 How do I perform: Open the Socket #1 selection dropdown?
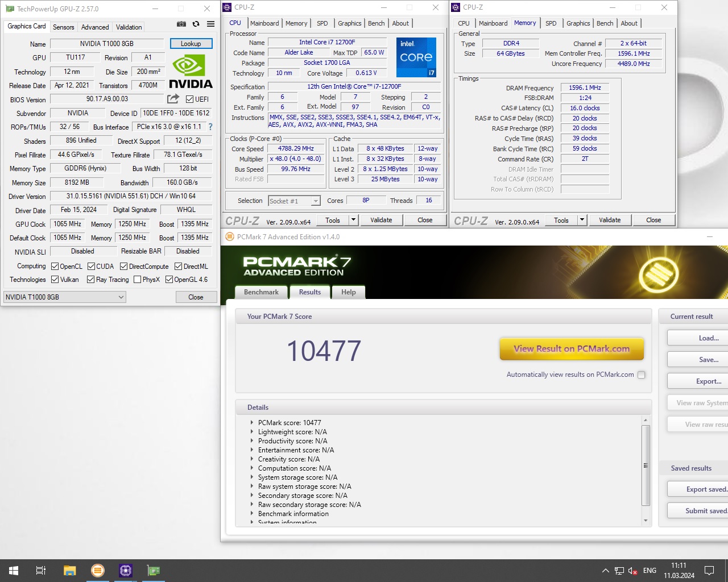point(294,201)
